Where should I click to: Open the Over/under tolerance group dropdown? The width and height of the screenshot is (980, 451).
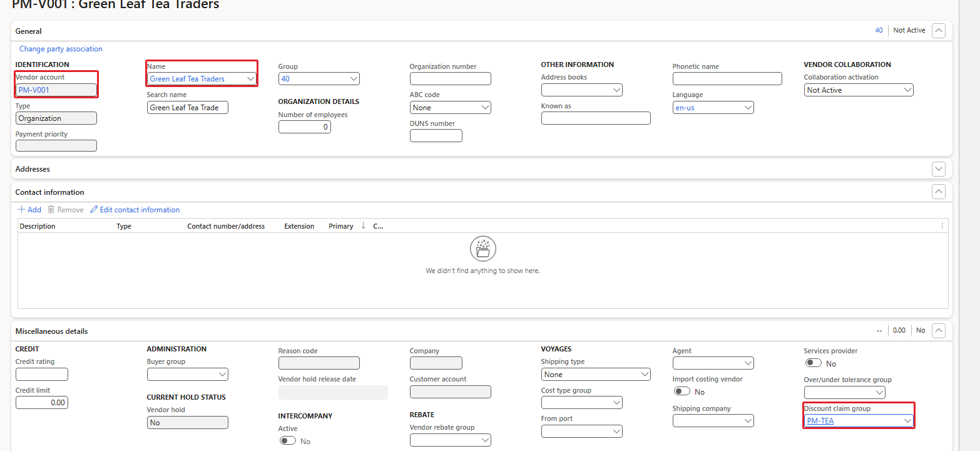click(x=880, y=393)
